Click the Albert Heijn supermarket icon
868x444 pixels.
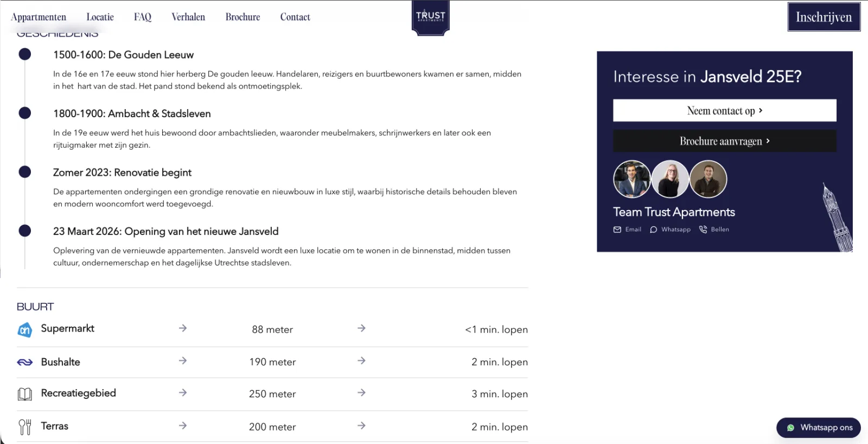[x=25, y=329]
